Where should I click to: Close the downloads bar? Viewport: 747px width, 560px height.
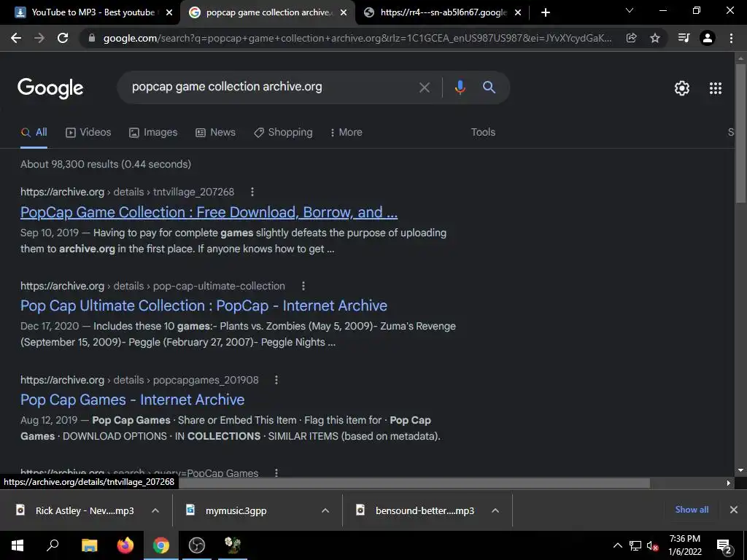click(x=734, y=510)
